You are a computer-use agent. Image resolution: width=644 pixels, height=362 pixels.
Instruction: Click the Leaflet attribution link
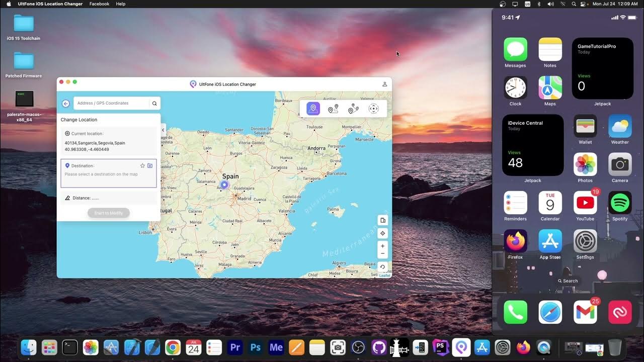(x=385, y=276)
